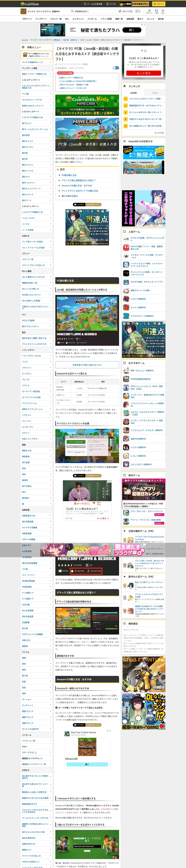Expand the 棚ブロック sidebar item arrow
Screen dimensions: 186x868
click(51, 123)
